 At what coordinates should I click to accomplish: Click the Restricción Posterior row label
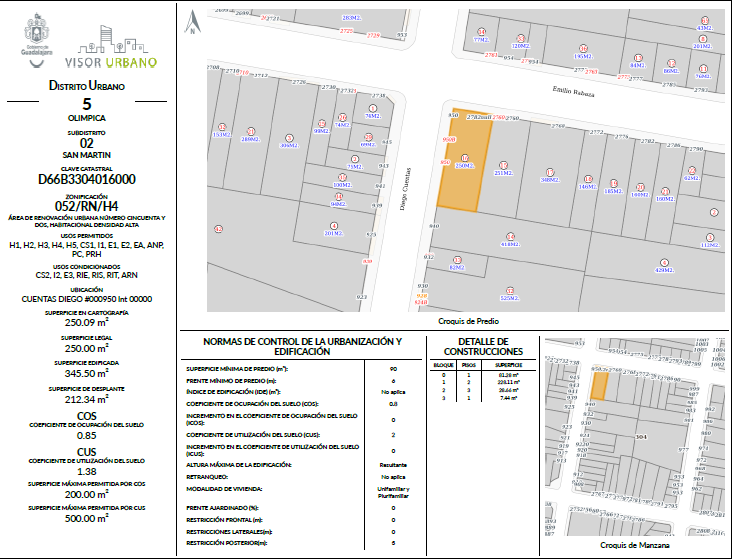click(x=227, y=543)
